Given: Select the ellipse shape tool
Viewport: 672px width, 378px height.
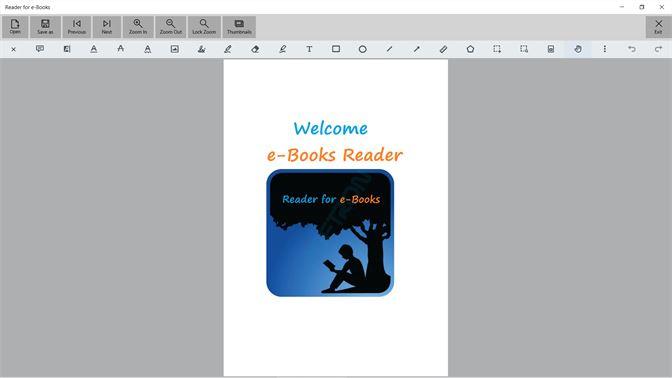Looking at the screenshot, I should 363,49.
